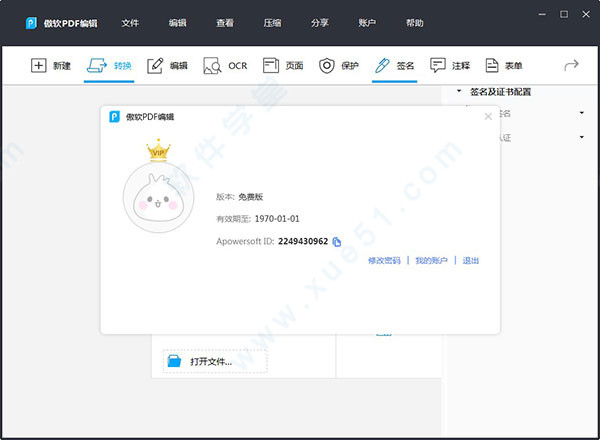Click the redo arrow icon in toolbar
The image size is (600, 440).
[x=571, y=65]
